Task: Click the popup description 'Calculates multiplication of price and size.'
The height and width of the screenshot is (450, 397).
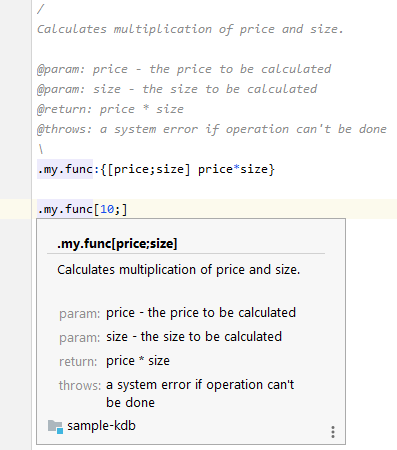Action: pos(179,270)
